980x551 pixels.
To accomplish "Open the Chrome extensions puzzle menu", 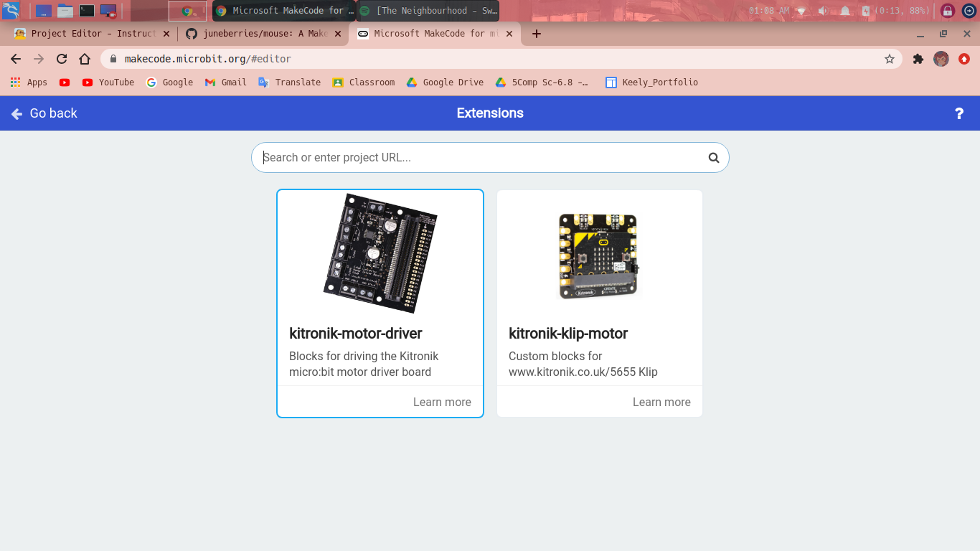I will click(x=918, y=59).
